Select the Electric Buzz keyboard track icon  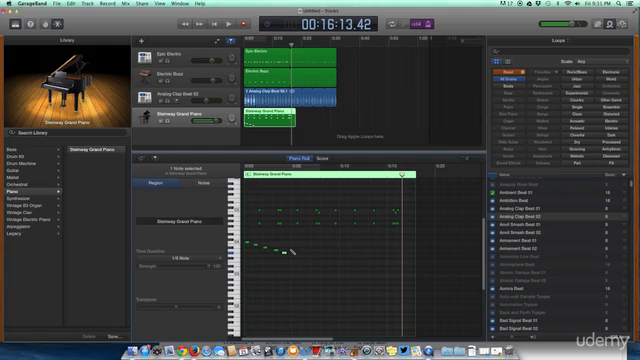144,77
